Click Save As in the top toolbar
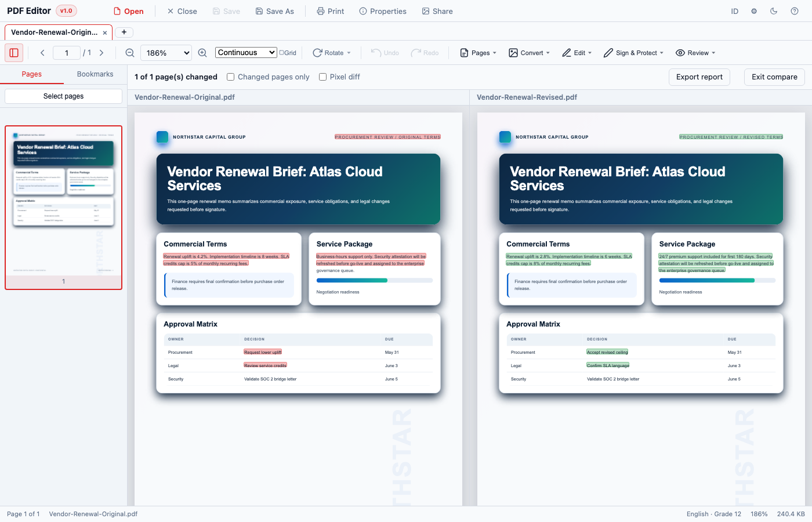 (274, 11)
